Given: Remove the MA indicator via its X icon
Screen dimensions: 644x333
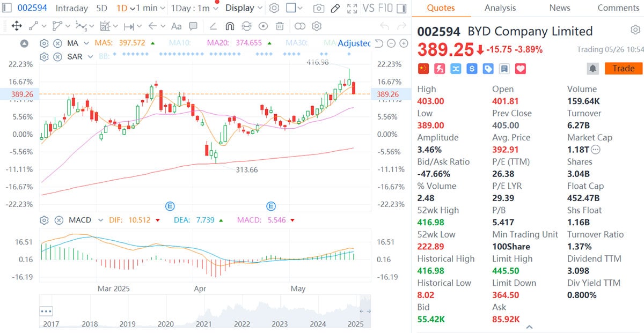Looking at the screenshot, I should pos(58,43).
